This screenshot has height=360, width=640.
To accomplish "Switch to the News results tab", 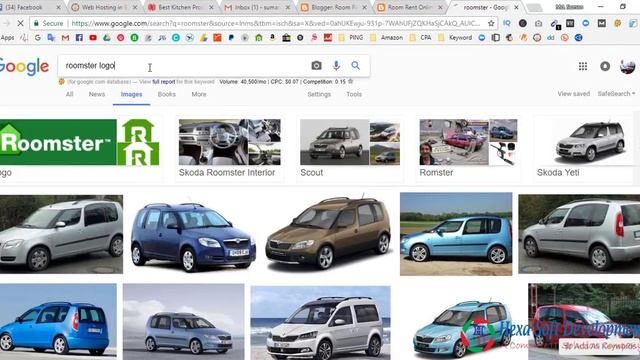I will (97, 94).
